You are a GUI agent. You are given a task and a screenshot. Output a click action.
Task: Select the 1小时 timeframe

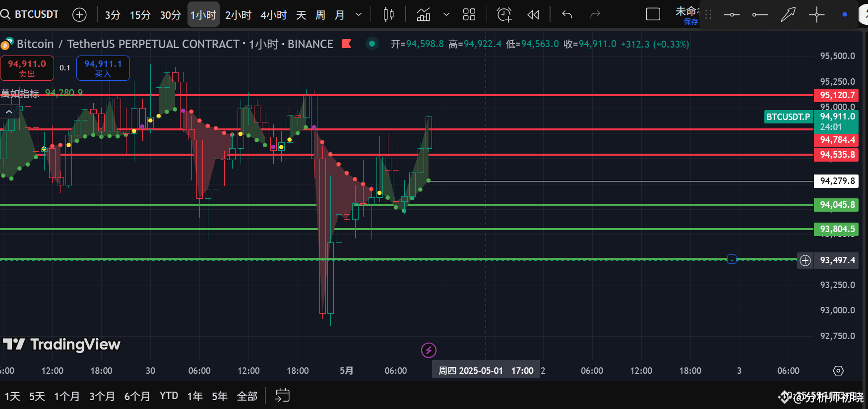coord(203,15)
